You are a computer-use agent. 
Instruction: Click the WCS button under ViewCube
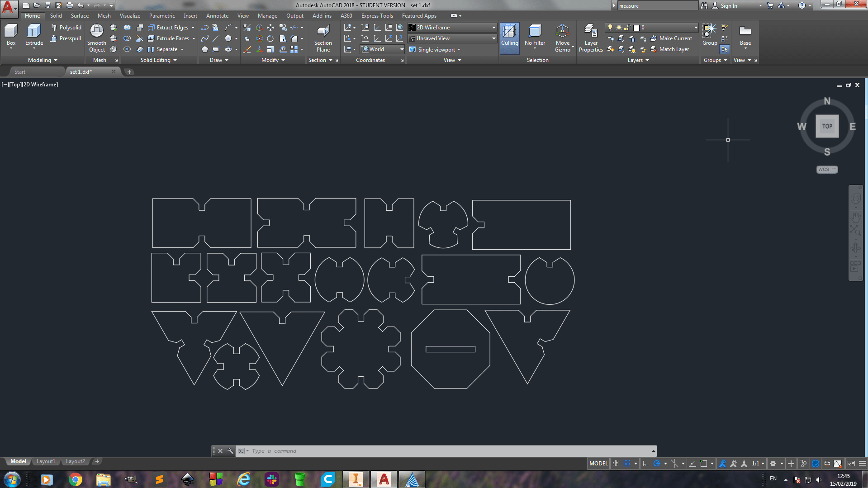pos(827,170)
